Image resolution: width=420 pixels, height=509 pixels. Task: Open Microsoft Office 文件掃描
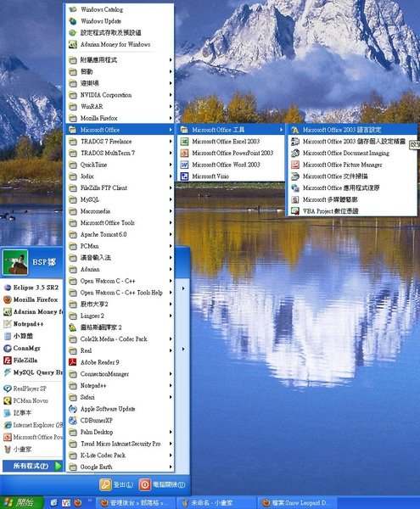(x=352, y=176)
